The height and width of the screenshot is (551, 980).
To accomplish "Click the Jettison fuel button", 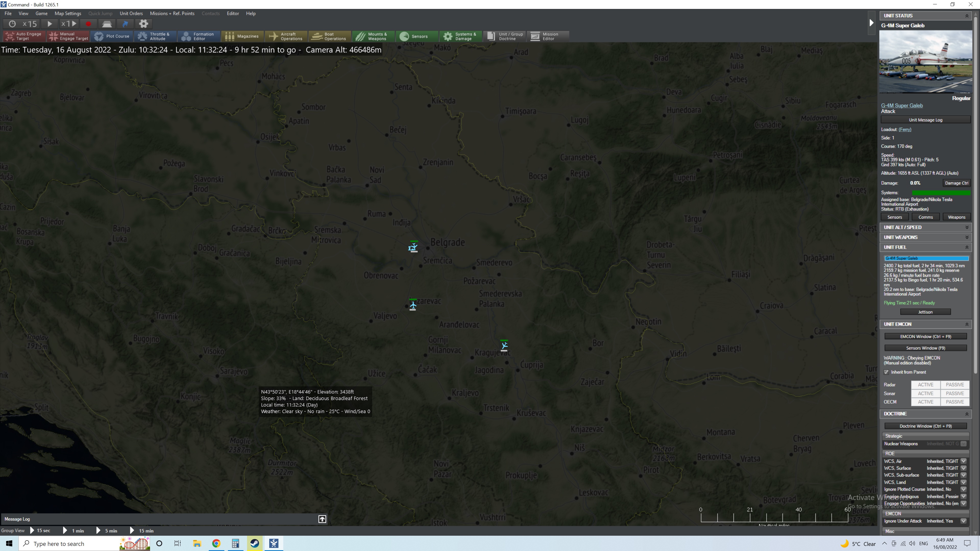I will tap(925, 312).
